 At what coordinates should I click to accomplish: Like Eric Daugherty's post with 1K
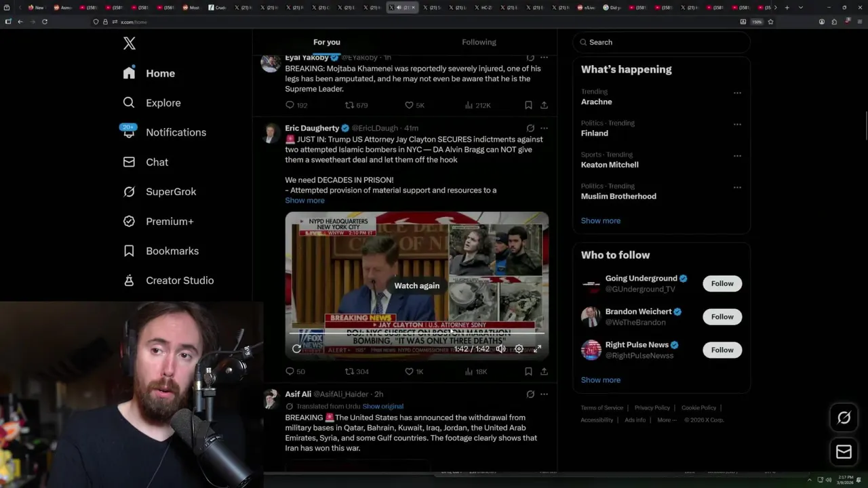tap(414, 371)
